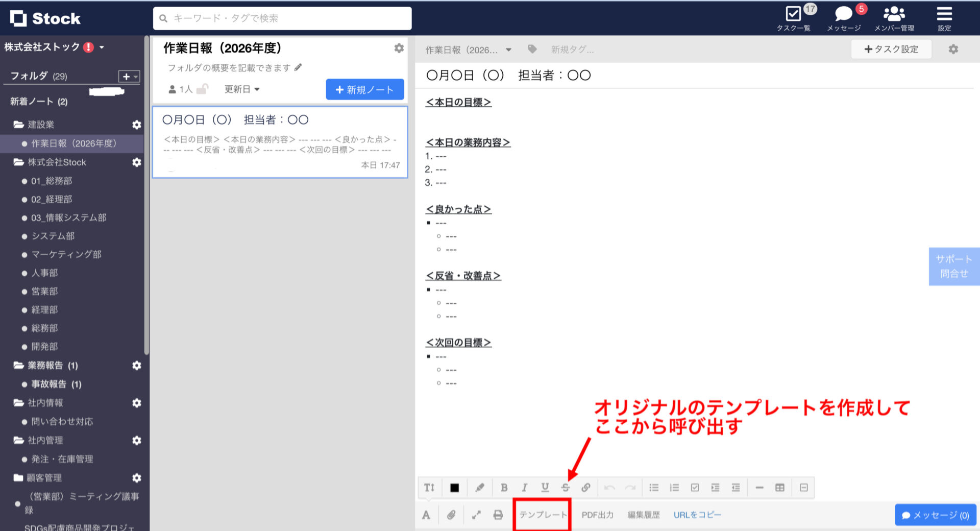Toggle strikethrough formatting in the editor
The image size is (980, 531).
click(566, 488)
